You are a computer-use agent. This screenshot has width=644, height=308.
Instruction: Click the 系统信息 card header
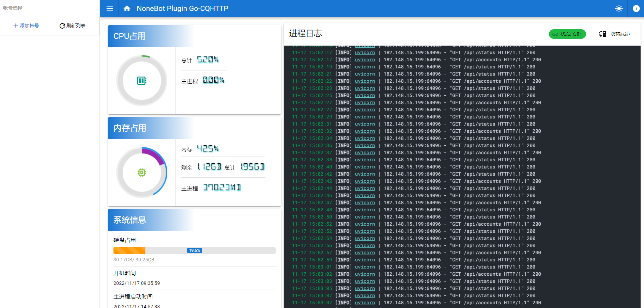click(194, 220)
